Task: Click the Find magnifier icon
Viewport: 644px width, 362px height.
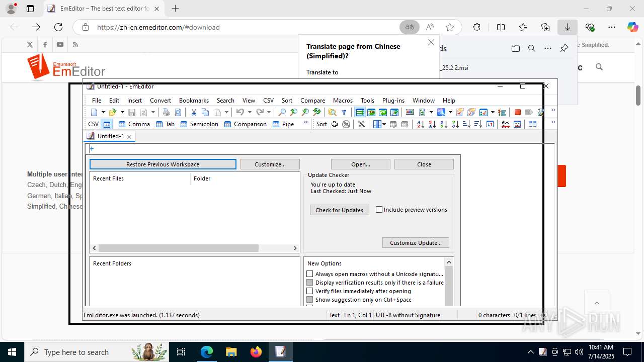Action: click(x=282, y=112)
